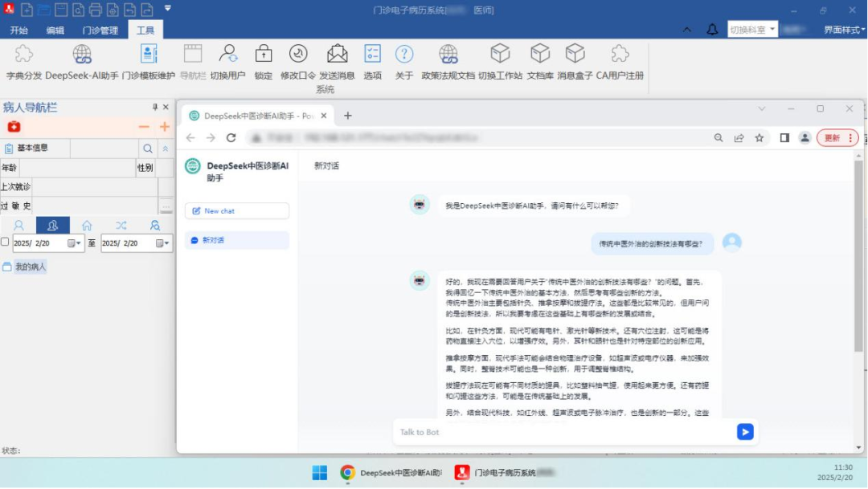The image size is (868, 489).
Task: Open 政策法规文档
Action: [448, 62]
